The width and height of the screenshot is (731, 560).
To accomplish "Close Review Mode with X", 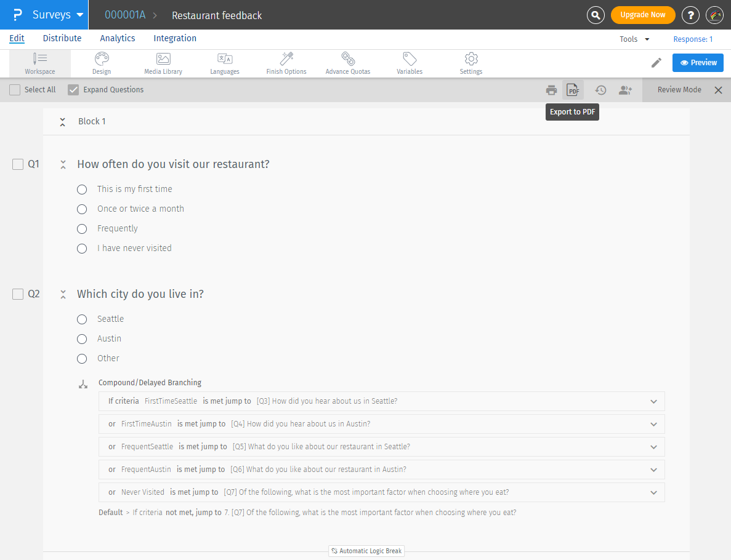I will point(719,90).
